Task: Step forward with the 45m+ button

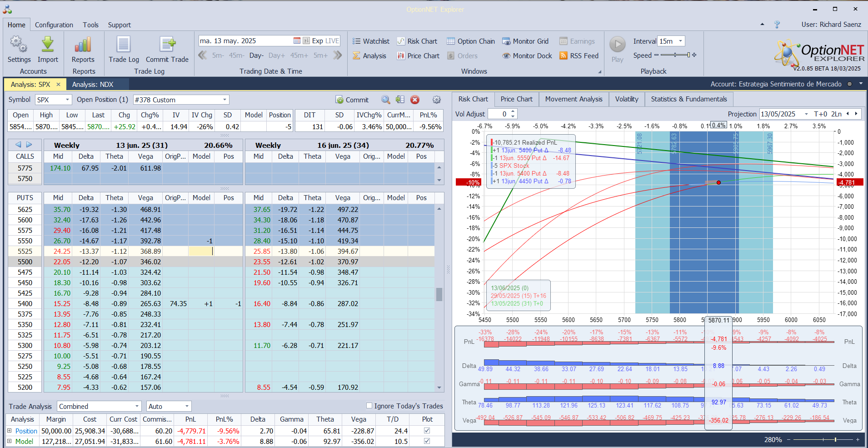Action: click(x=299, y=55)
